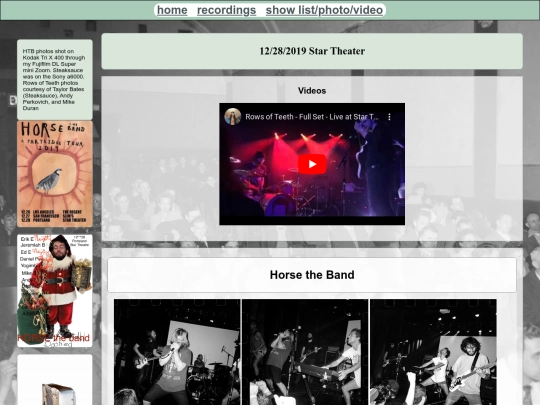This screenshot has width=540, height=405.
Task: Open the YouTube video options menu
Action: 389,117
